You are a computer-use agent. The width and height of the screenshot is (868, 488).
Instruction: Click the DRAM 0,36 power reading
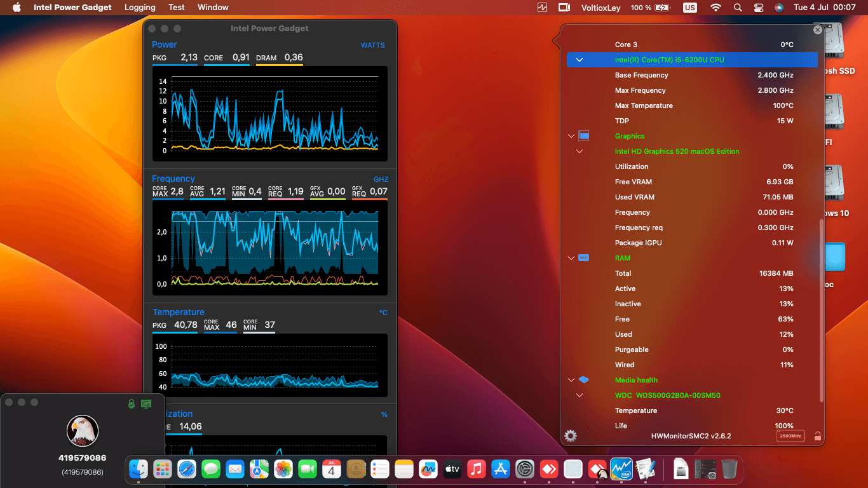[280, 58]
